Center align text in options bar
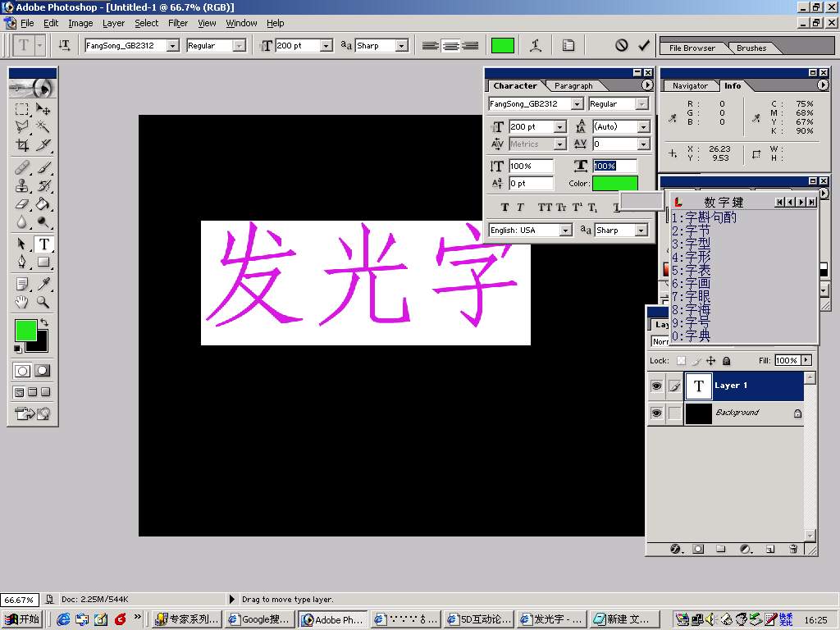Viewport: 840px width, 630px height. click(450, 46)
